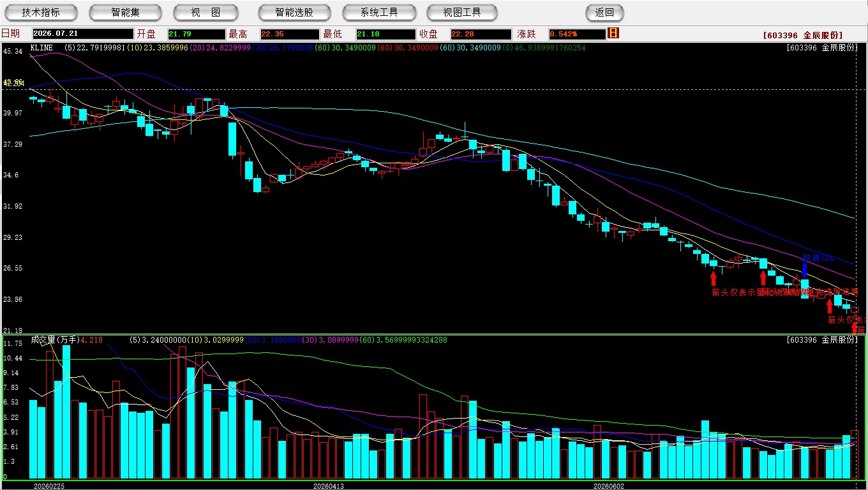Open the 智能选股 stock picker button
This screenshot has width=868, height=490.
click(x=294, y=12)
